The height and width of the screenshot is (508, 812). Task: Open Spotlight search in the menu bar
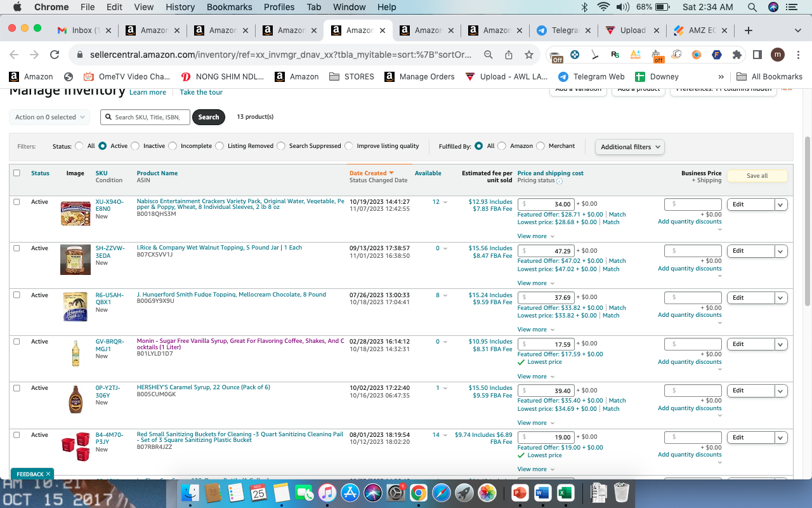(752, 7)
